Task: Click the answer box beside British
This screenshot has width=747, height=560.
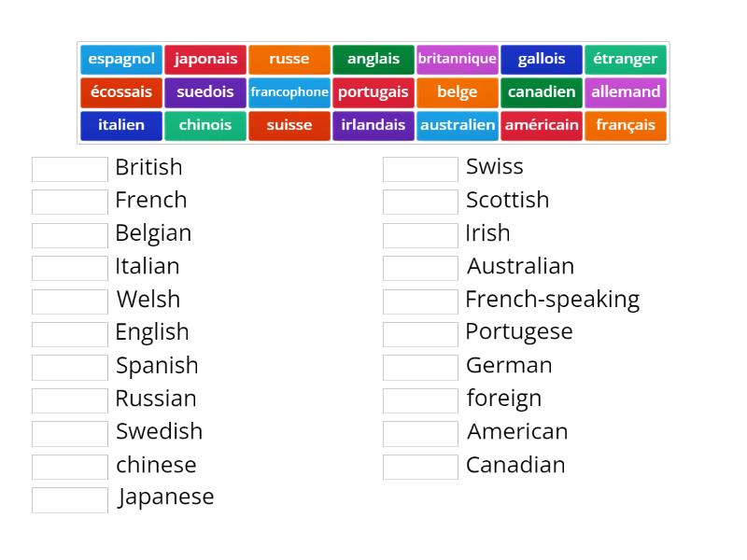Action: pos(69,169)
